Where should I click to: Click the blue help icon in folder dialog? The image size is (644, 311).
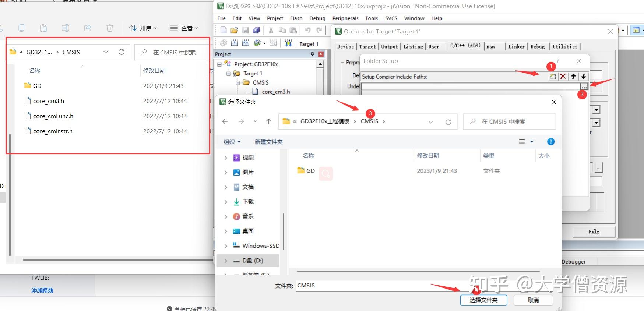pos(551,142)
